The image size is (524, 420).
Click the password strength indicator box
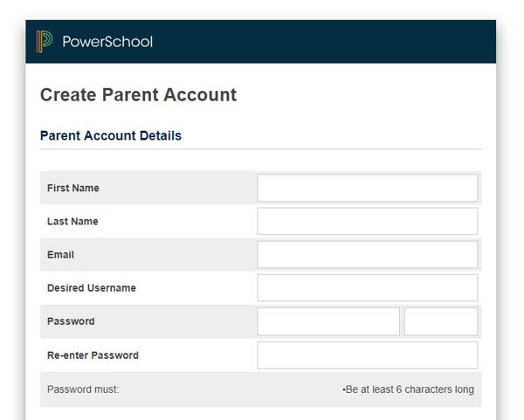tap(441, 321)
